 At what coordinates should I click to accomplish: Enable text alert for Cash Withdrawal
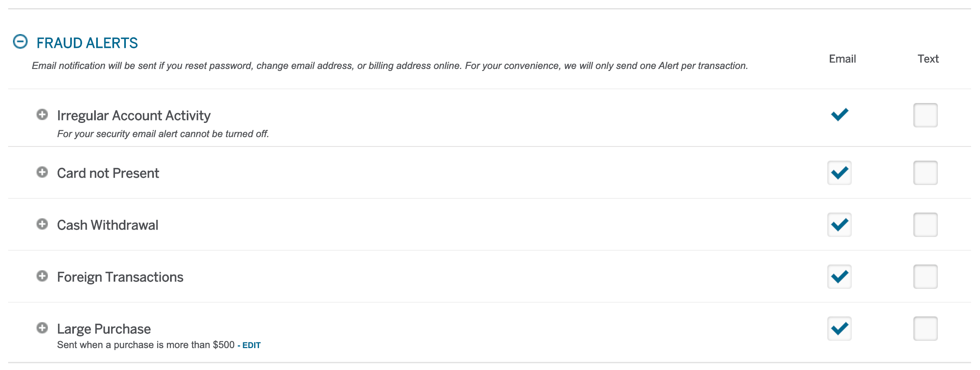tap(926, 225)
